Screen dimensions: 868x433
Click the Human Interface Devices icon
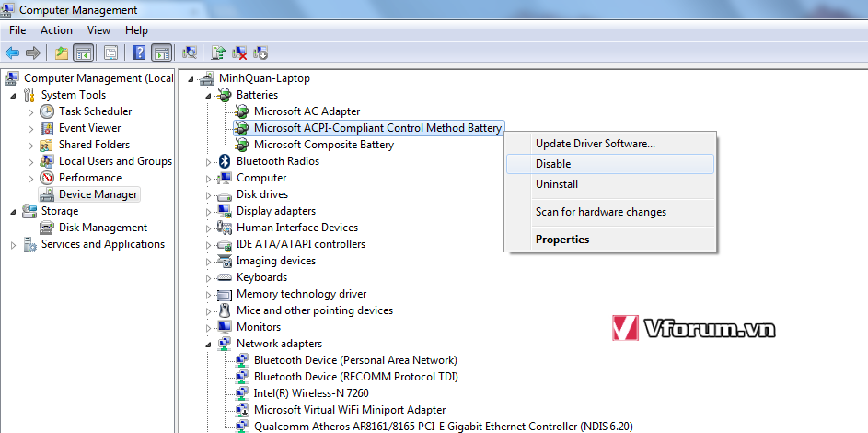pyautogui.click(x=225, y=228)
